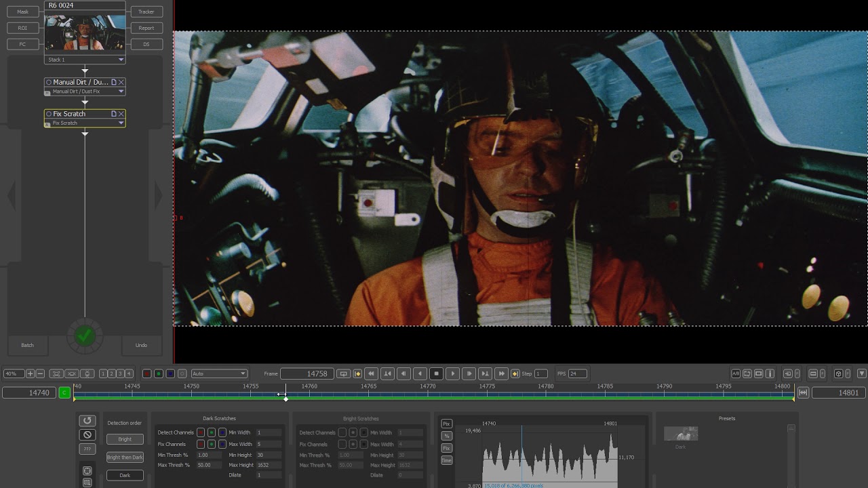Click the Batch button
The width and height of the screenshot is (868, 488).
coord(27,345)
